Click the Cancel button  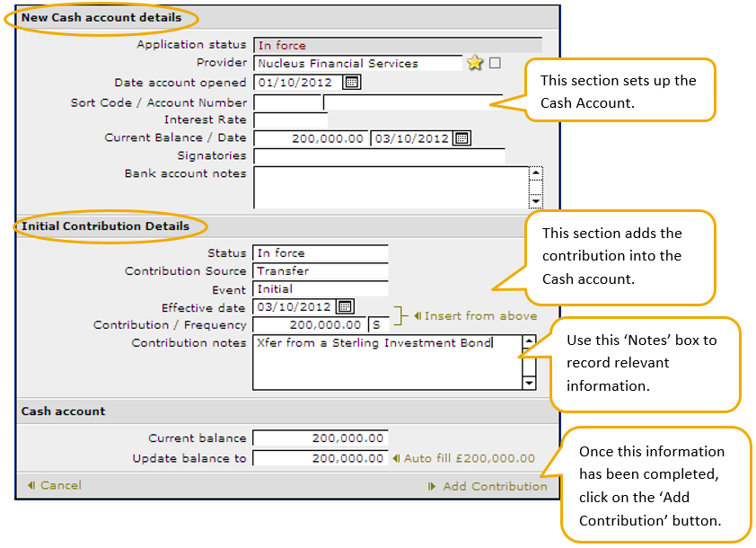click(55, 485)
